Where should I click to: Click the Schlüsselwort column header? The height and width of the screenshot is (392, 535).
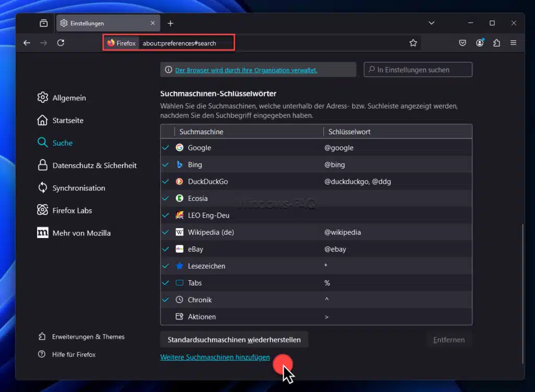[398, 132]
